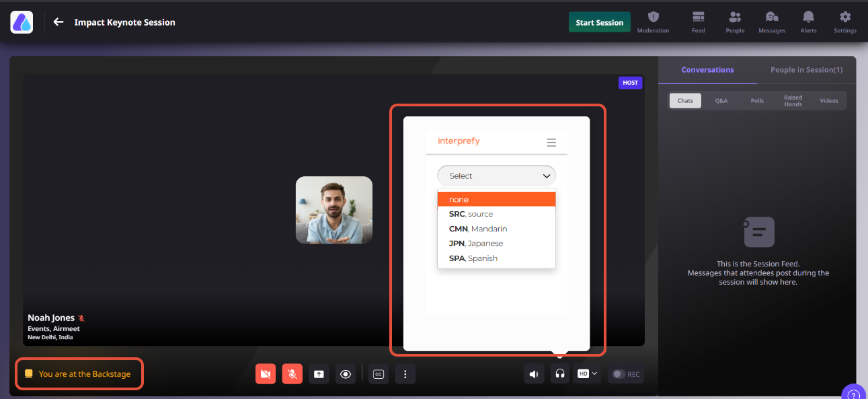Click the HOST badge
Viewport: 868px width, 399px height.
(x=630, y=83)
